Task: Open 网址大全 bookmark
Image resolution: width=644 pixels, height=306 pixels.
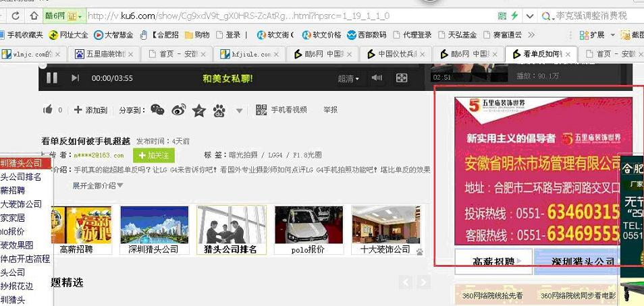Action: (69, 35)
